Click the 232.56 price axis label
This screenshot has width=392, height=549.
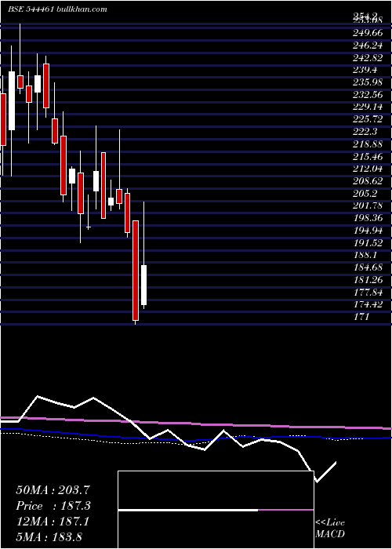[x=368, y=95]
